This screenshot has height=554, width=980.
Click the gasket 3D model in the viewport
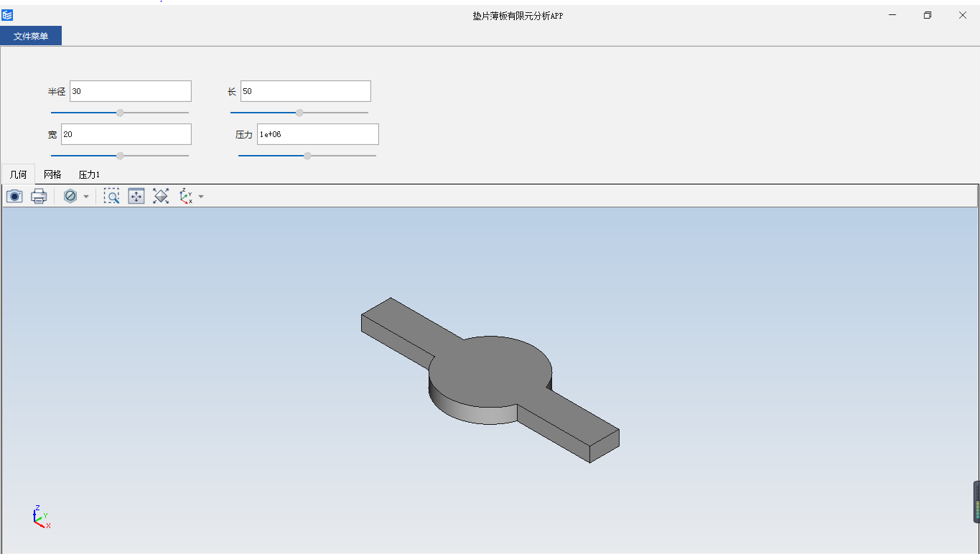point(490,380)
